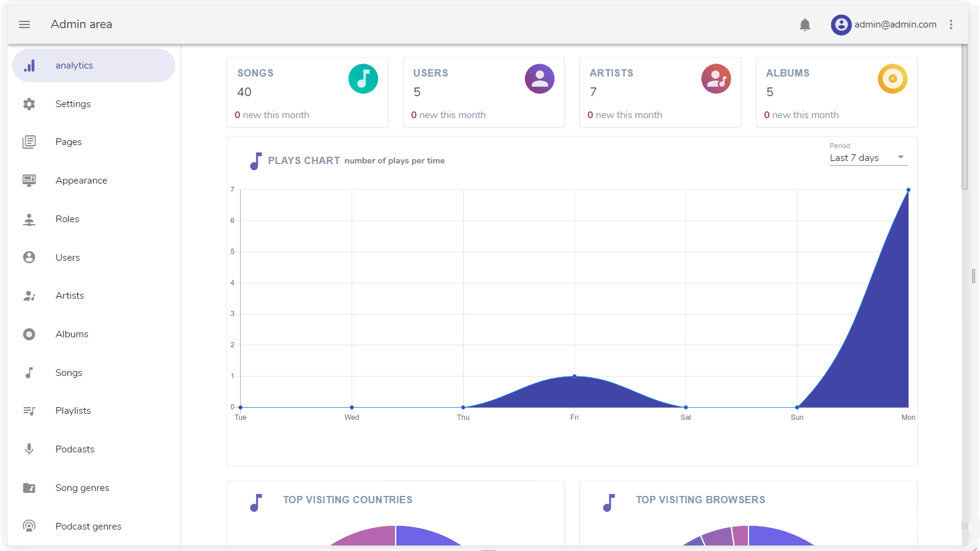Open Roles in the sidebar
Viewport: 980px width, 551px height.
point(94,219)
